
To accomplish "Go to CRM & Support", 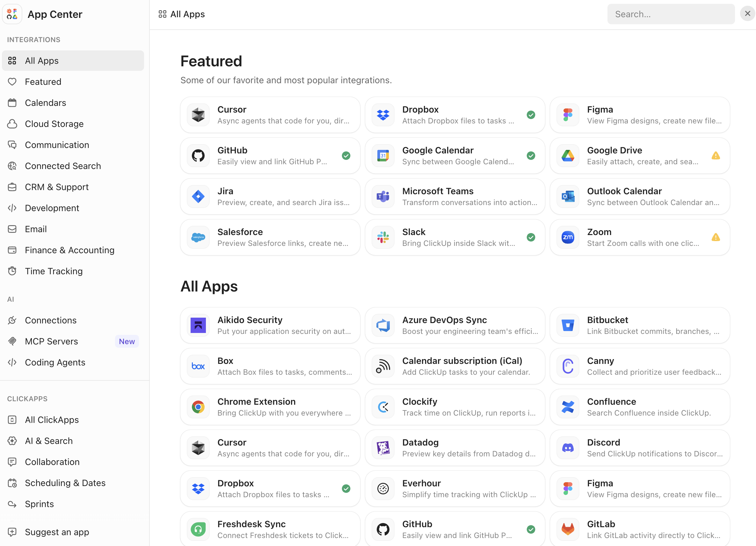I will tap(73, 187).
